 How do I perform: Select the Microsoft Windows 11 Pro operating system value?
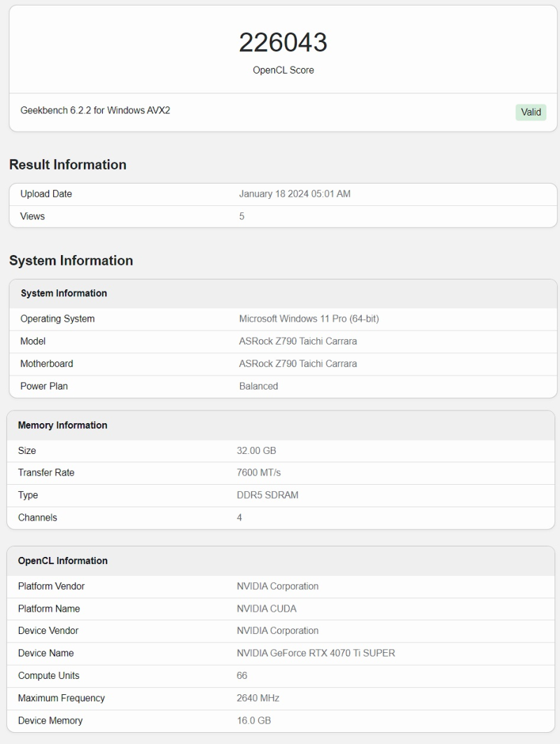click(x=309, y=319)
